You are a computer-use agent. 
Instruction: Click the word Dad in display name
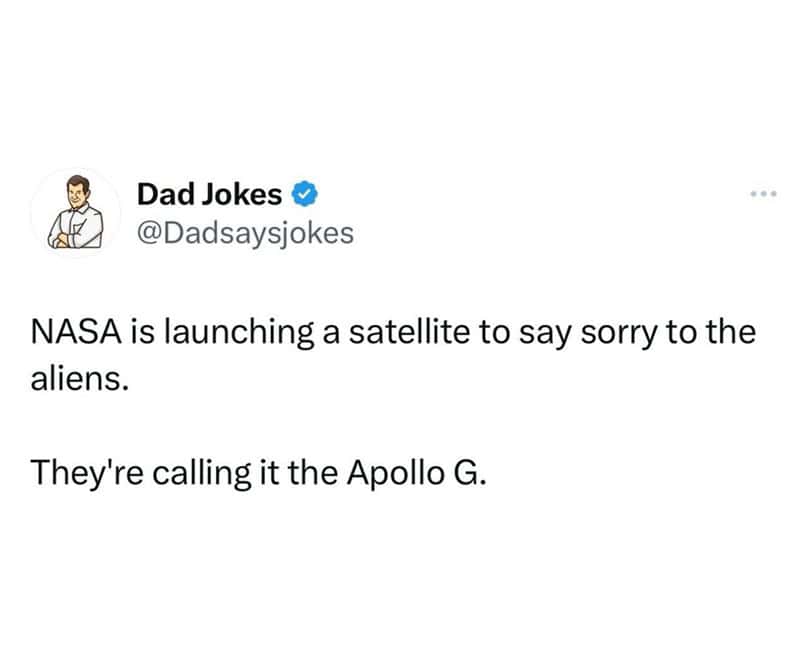click(166, 194)
